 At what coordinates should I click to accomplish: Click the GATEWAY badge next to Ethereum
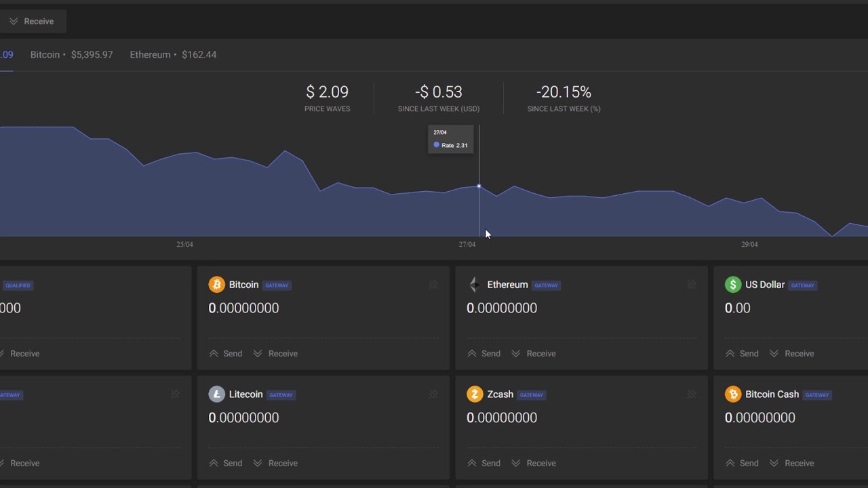click(x=546, y=285)
